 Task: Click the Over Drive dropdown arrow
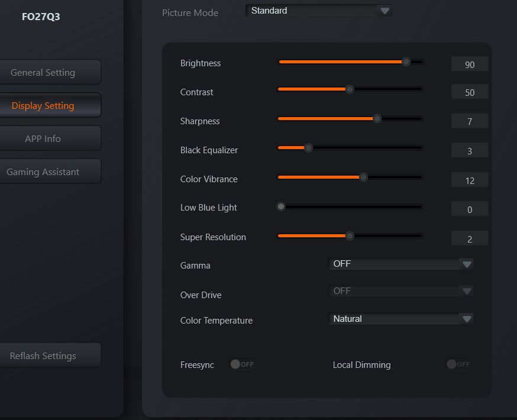point(467,291)
